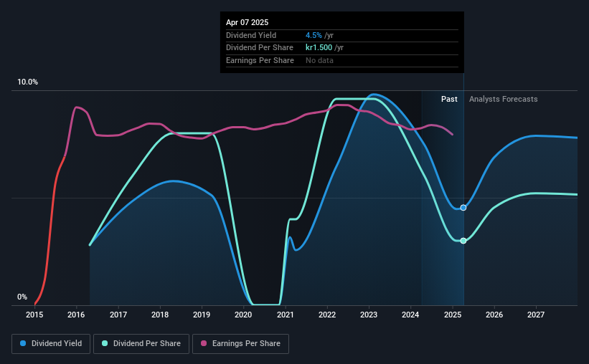Click the Past region label
This screenshot has width=589, height=364.
coord(449,99)
